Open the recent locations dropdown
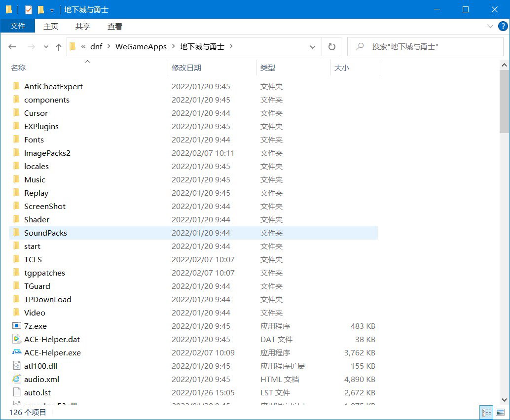The height and width of the screenshot is (420, 510). [46, 47]
